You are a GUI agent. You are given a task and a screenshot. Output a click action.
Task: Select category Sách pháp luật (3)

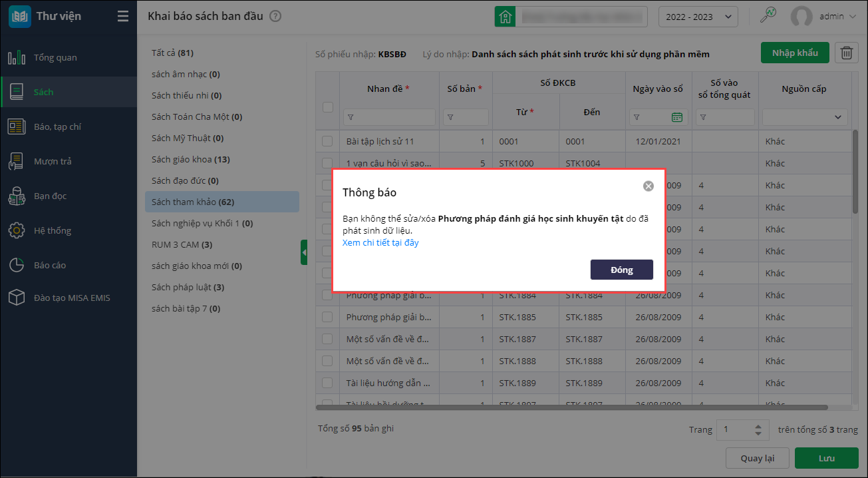[x=222, y=287]
